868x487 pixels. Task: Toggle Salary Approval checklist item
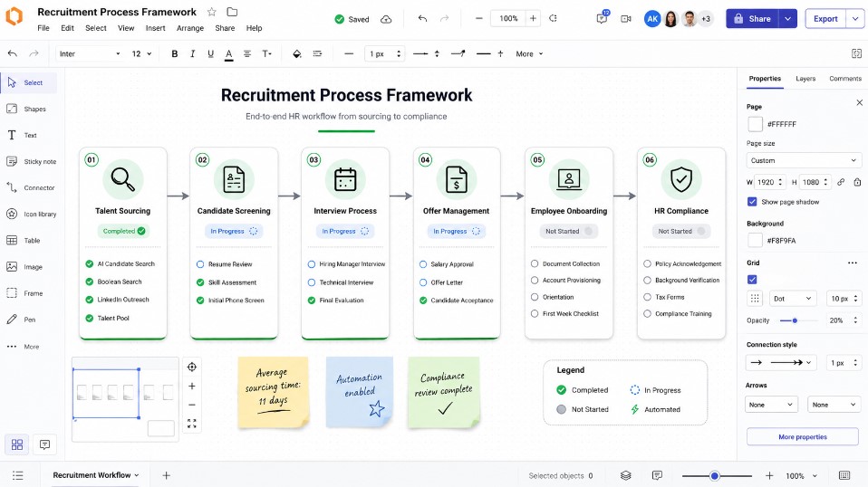pos(423,264)
